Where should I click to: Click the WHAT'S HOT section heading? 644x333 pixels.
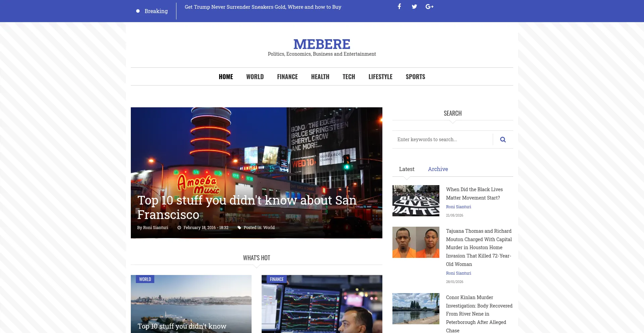tap(257, 258)
